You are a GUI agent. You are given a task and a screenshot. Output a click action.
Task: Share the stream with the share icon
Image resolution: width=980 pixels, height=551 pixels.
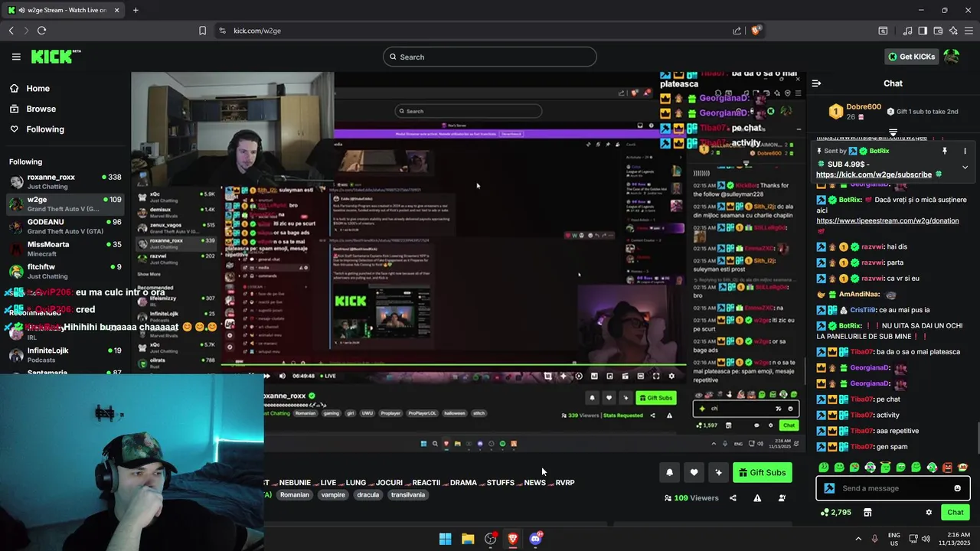point(733,498)
